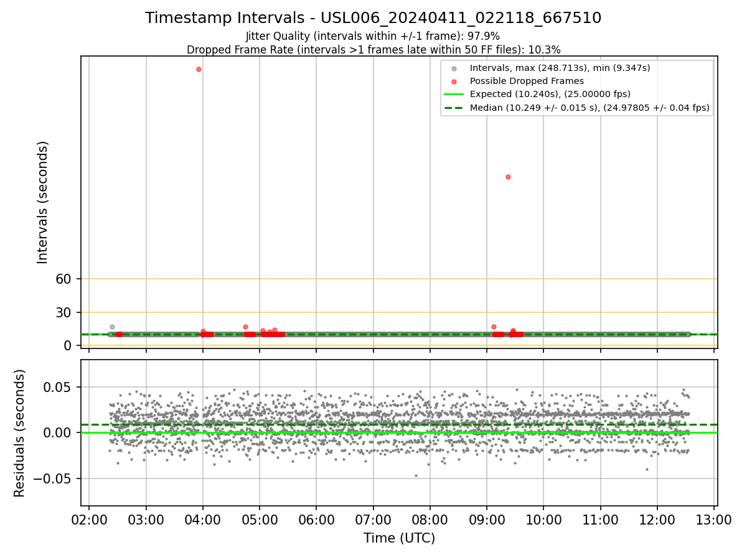Click the '02:00' time tick label
The width and height of the screenshot is (747, 560).
(89, 520)
